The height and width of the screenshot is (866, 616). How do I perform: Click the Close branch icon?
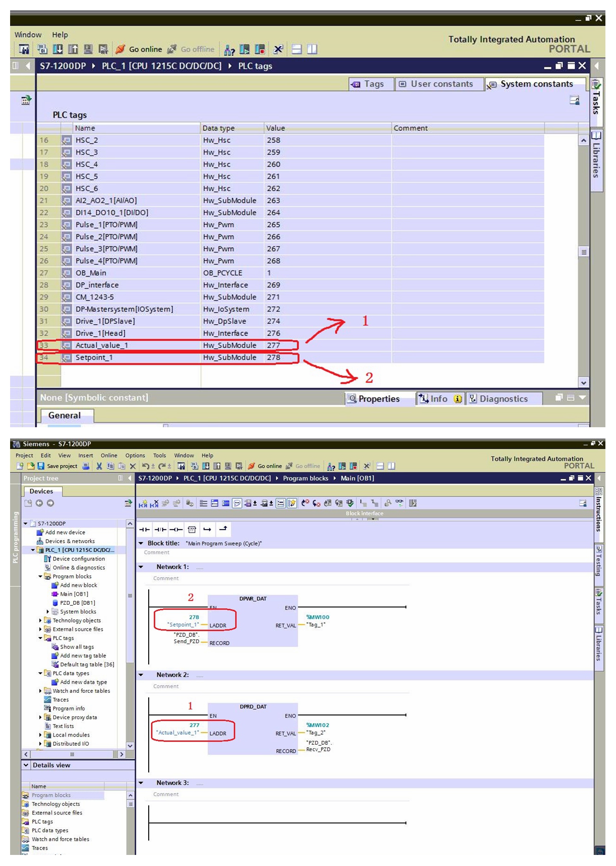pyautogui.click(x=223, y=529)
